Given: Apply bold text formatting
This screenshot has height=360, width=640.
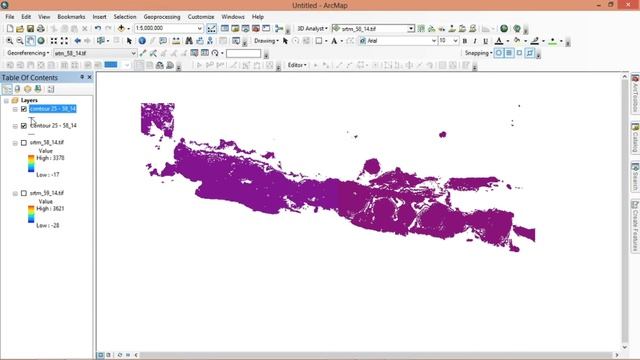Looking at the screenshot, I should click(x=465, y=41).
